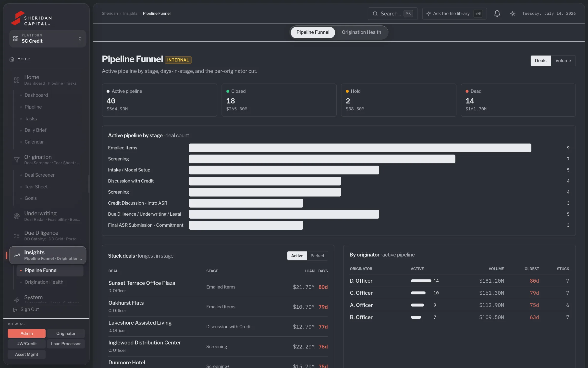Click the platform grid icon by SC Credit

tap(16, 39)
